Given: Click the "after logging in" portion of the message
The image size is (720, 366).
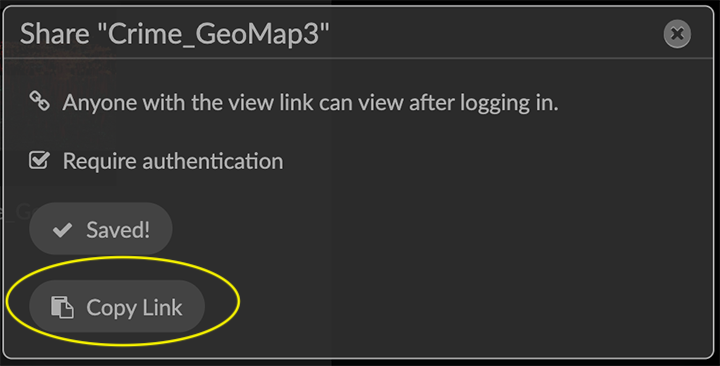Looking at the screenshot, I should click(x=483, y=103).
